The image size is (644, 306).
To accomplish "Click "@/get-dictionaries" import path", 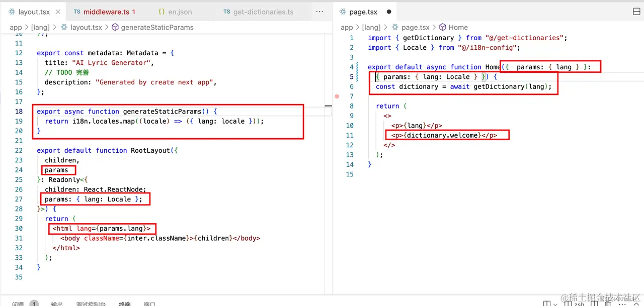I will point(524,38).
